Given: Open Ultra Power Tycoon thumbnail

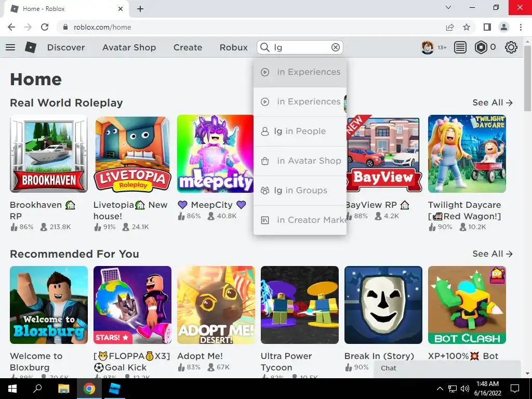Looking at the screenshot, I should pos(300,305).
